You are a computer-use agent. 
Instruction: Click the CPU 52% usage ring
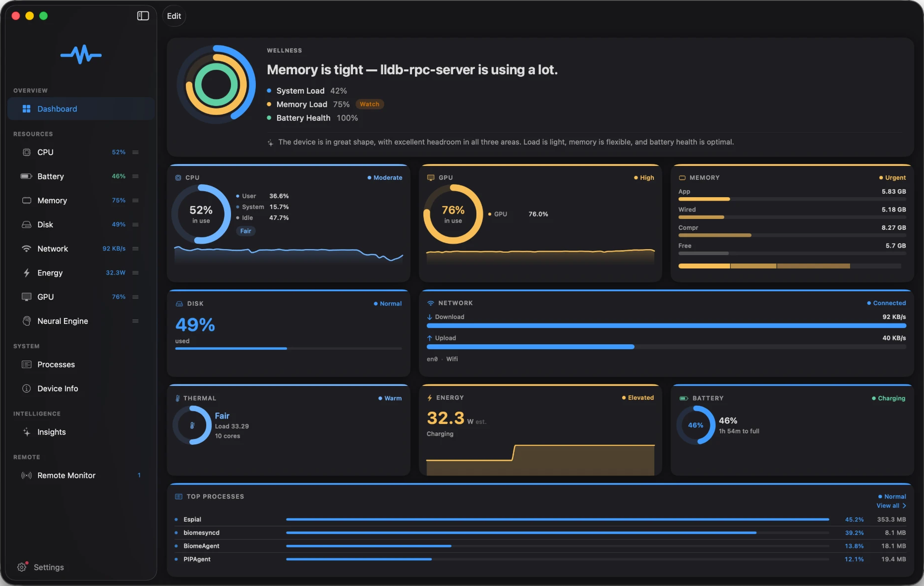201,214
